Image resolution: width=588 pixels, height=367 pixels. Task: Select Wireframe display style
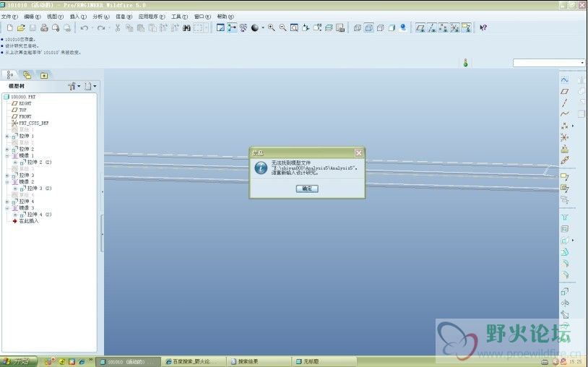358,27
